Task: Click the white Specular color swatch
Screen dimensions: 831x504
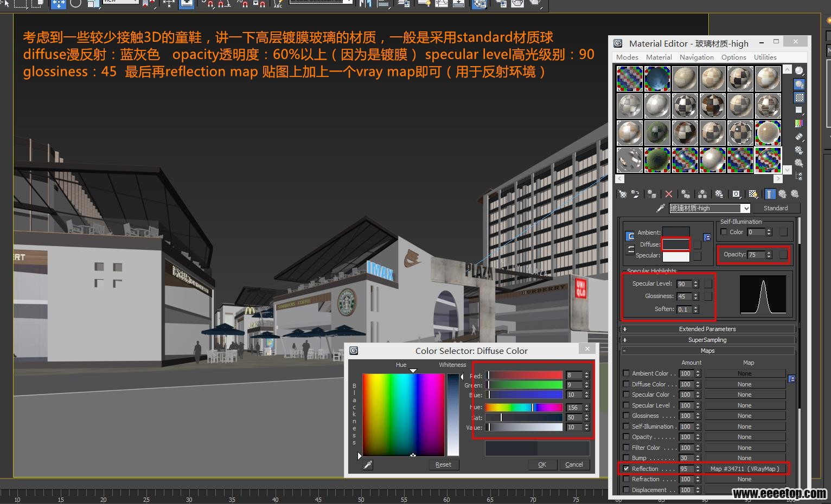Action: (676, 256)
